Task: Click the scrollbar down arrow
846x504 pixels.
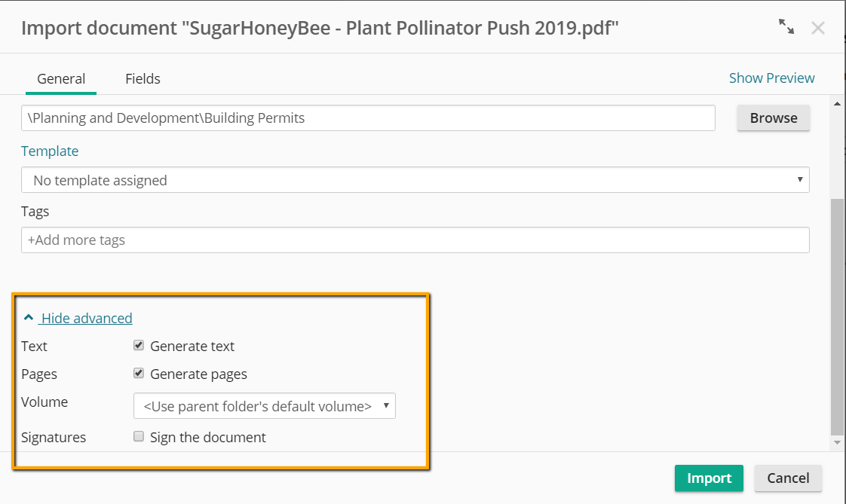Action: pos(838,442)
